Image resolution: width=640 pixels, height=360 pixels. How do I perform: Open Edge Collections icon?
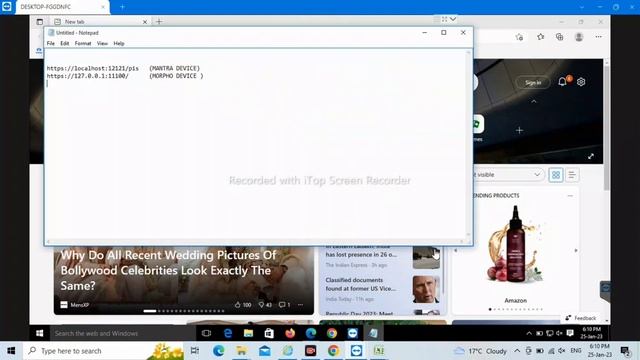(x=560, y=37)
